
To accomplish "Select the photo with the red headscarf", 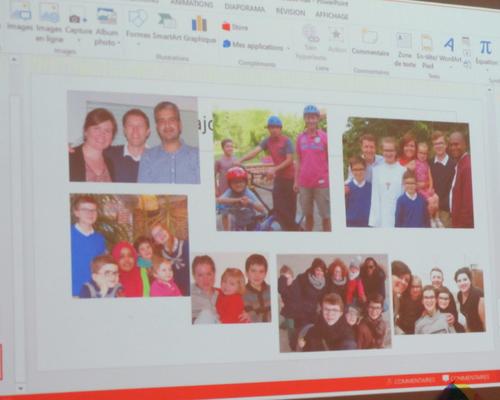I will click(x=130, y=246).
